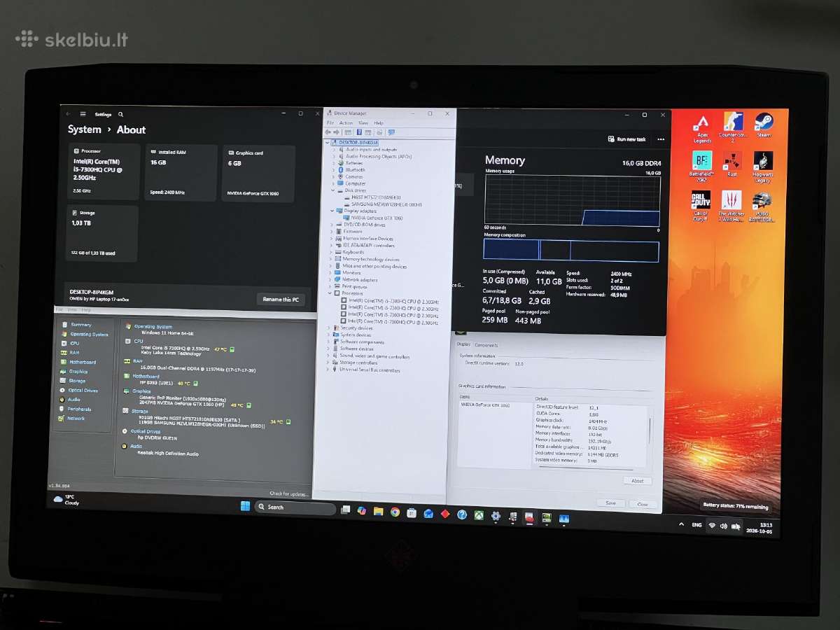Collapse Display adapters node in Device Manager
This screenshot has width=840, height=630.
click(x=332, y=211)
